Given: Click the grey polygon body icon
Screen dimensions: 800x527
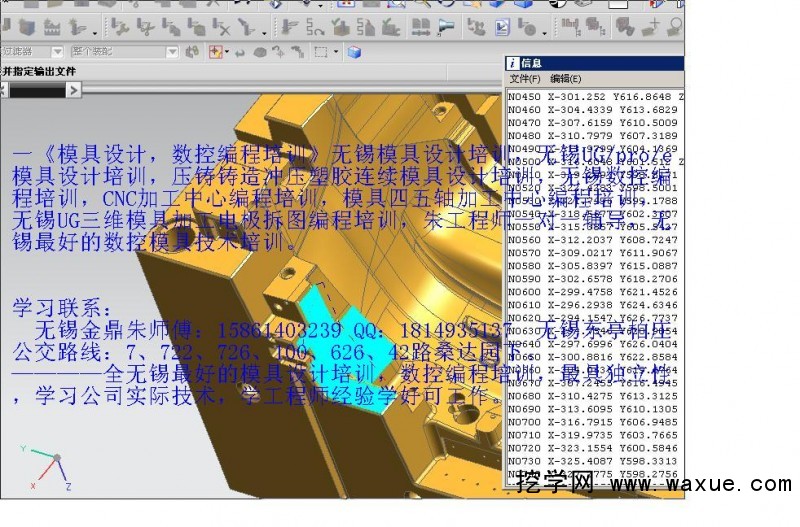Looking at the screenshot, I should [260, 52].
